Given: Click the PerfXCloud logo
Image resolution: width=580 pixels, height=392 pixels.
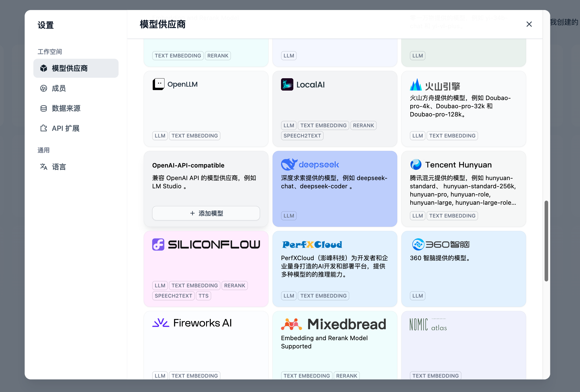Looking at the screenshot, I should click(x=312, y=244).
